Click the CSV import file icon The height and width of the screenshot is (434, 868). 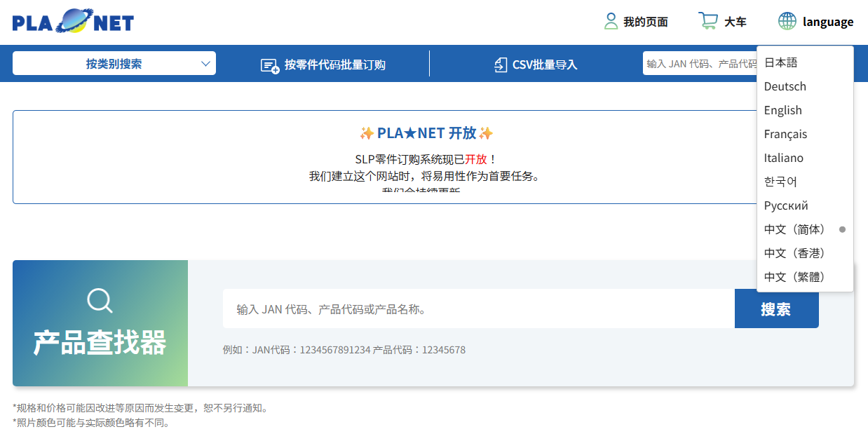501,65
